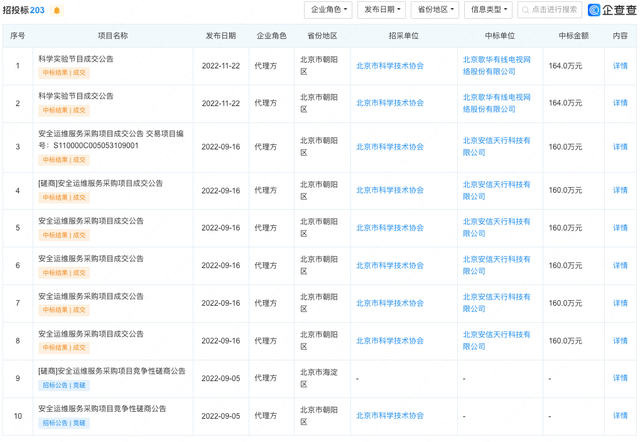Click the 点击进行搜索 search field

pos(549,10)
